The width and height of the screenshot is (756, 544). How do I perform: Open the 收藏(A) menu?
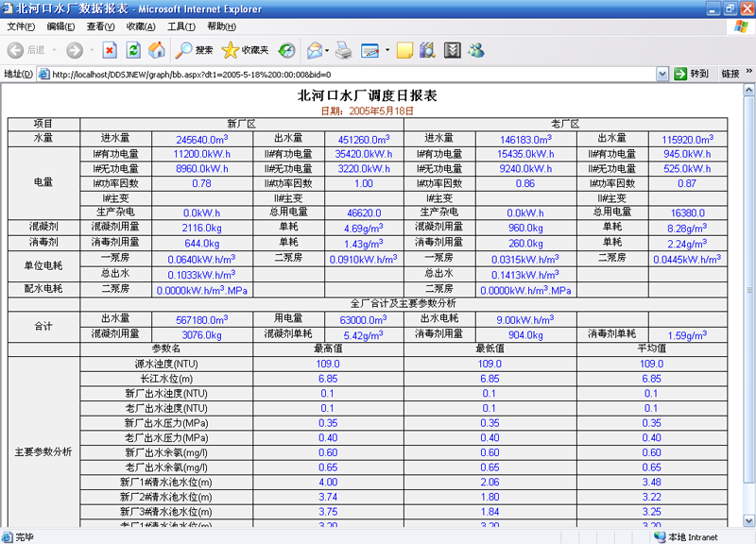[x=141, y=26]
